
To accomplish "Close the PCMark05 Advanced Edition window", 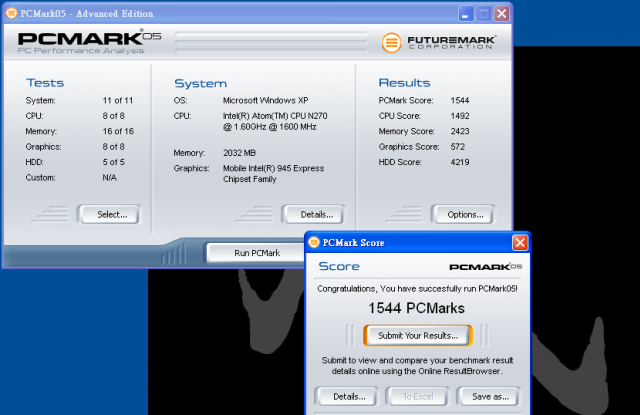I will [x=502, y=13].
